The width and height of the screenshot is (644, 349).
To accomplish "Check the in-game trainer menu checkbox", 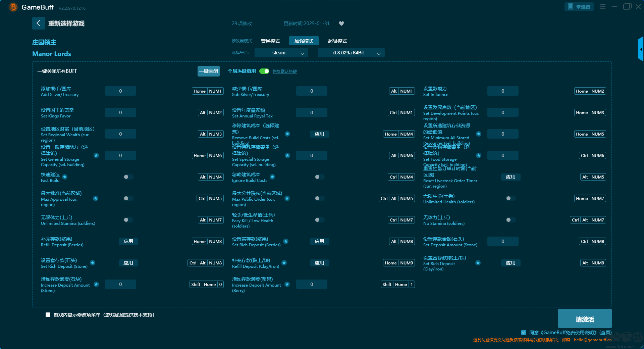I will [48, 315].
